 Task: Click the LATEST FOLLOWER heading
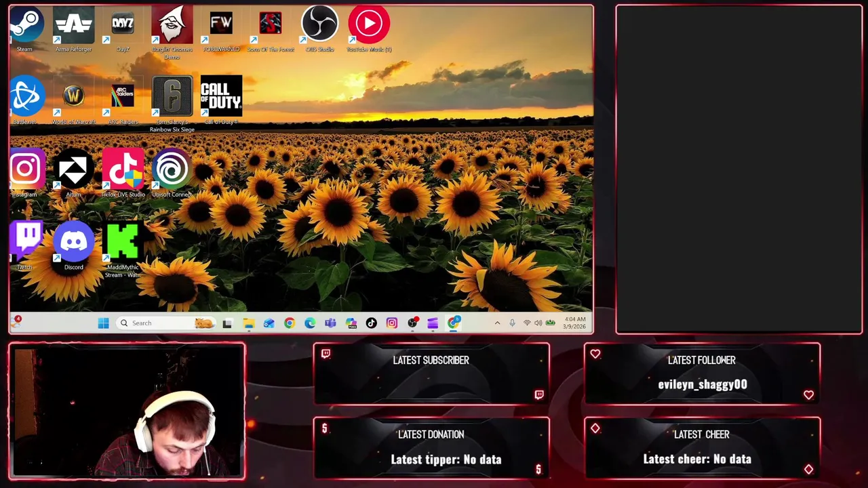(x=702, y=361)
